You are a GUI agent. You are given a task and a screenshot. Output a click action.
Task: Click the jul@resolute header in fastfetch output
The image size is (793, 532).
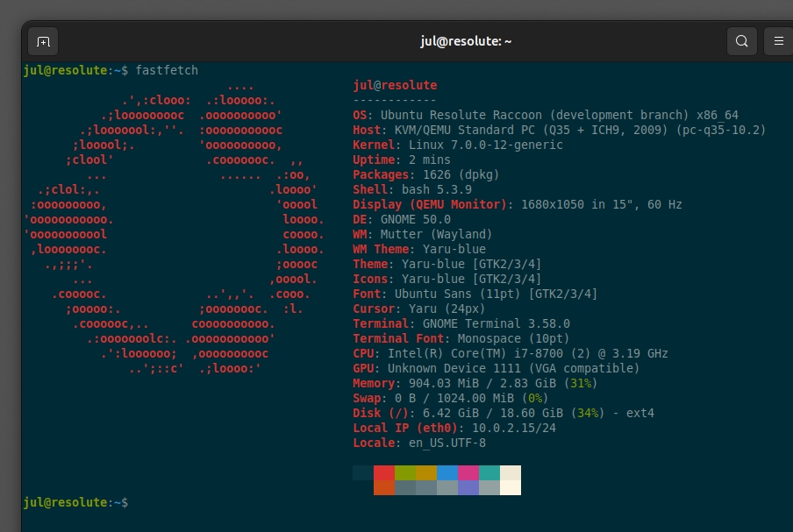(395, 86)
